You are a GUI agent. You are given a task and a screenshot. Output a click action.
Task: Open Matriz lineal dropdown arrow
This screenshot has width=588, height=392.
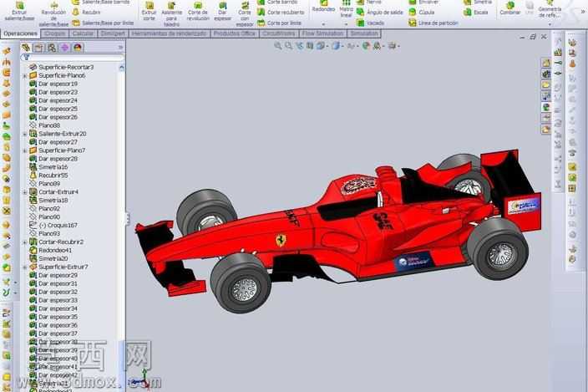(346, 24)
